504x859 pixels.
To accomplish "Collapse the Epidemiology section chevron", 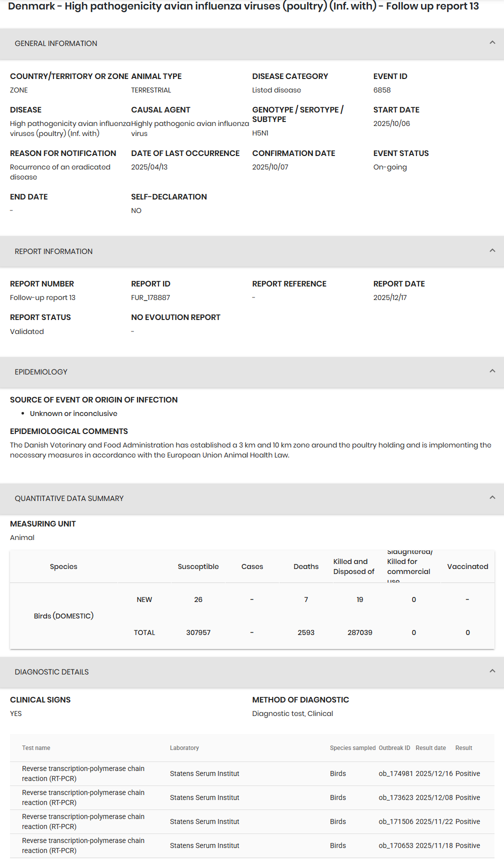I will [492, 371].
